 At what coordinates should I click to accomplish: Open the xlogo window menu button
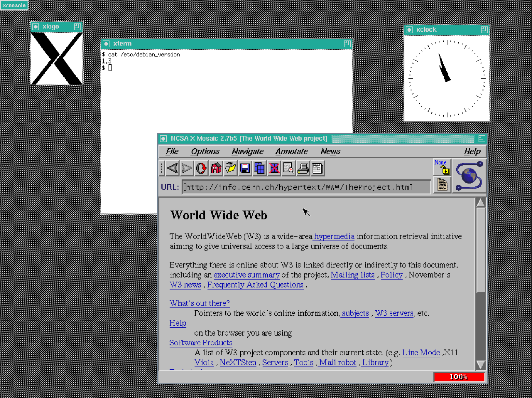point(36,27)
